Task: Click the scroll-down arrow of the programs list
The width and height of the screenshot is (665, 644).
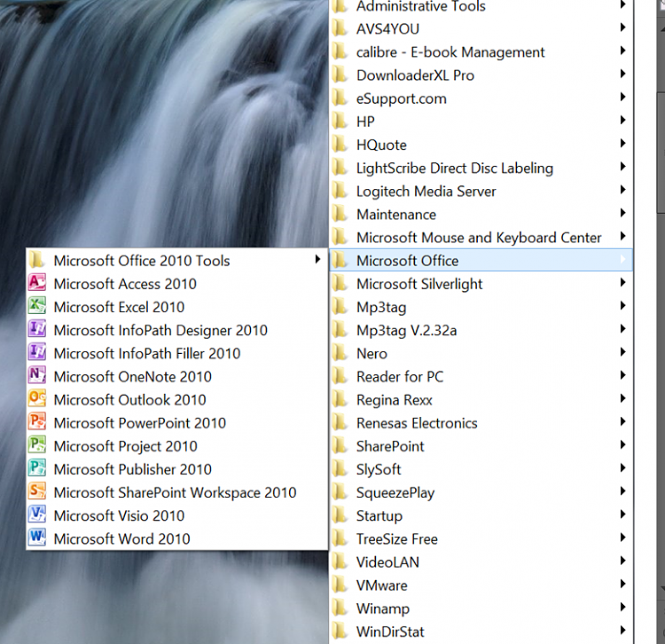Action: pyautogui.click(x=661, y=589)
